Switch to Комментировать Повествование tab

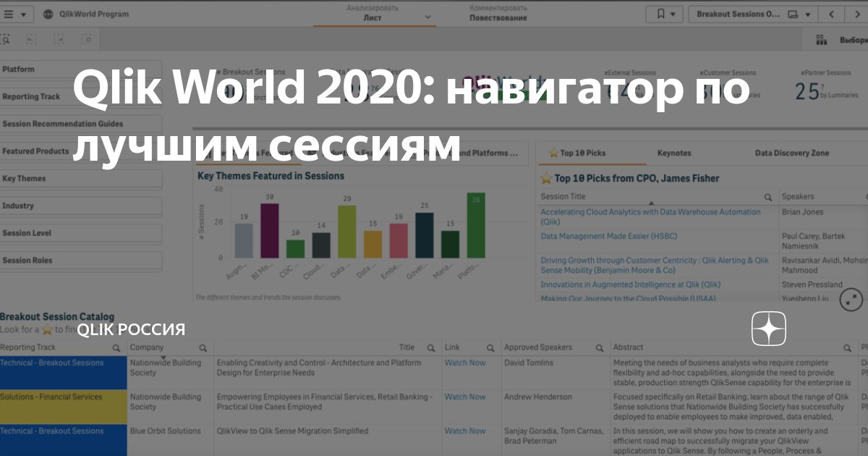[x=498, y=13]
